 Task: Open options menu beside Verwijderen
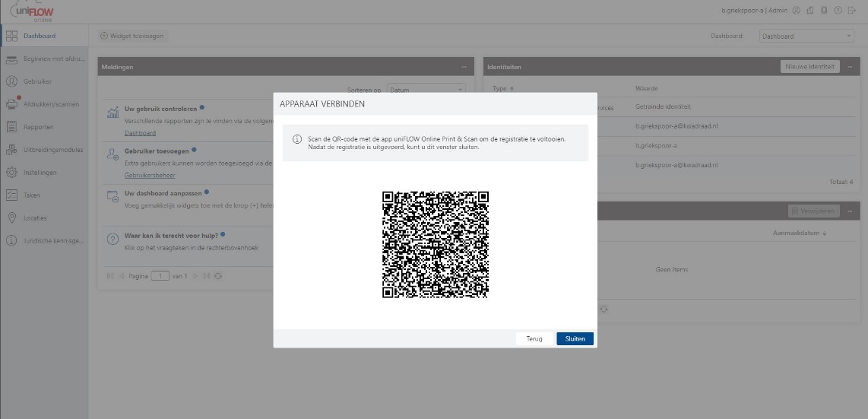[x=850, y=211]
